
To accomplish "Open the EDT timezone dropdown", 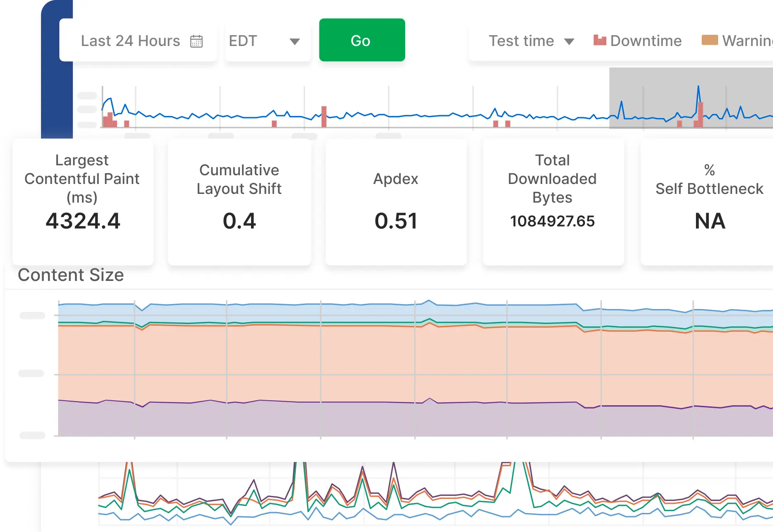I will pyautogui.click(x=268, y=40).
